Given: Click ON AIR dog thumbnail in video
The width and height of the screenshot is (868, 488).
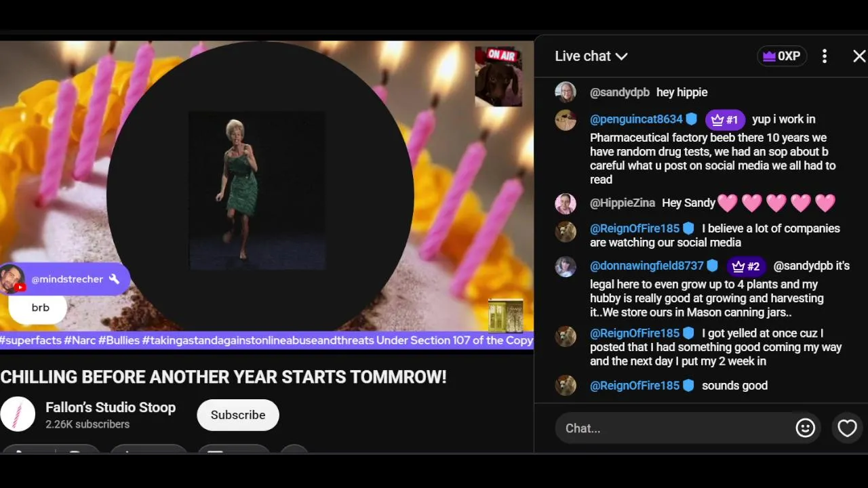Looking at the screenshot, I should click(498, 77).
